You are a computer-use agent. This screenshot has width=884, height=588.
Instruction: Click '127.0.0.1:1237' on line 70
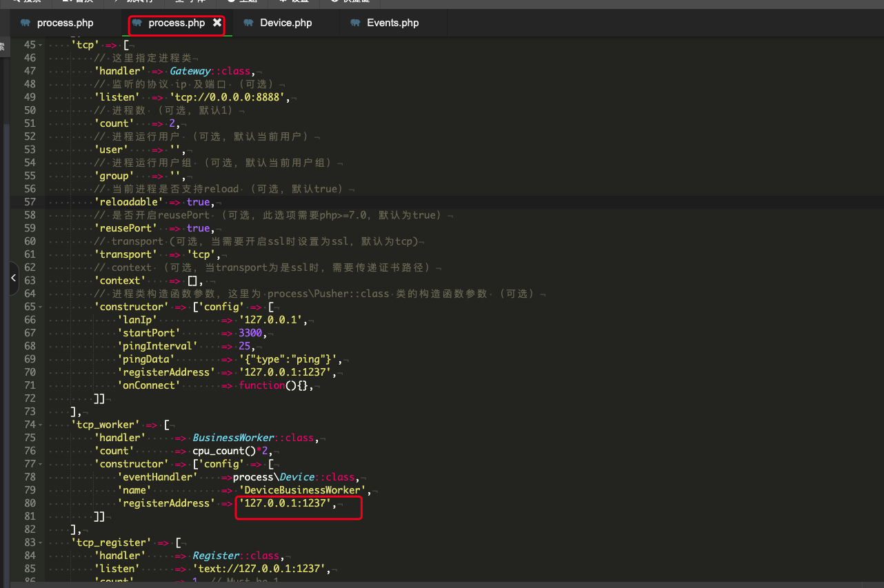287,372
